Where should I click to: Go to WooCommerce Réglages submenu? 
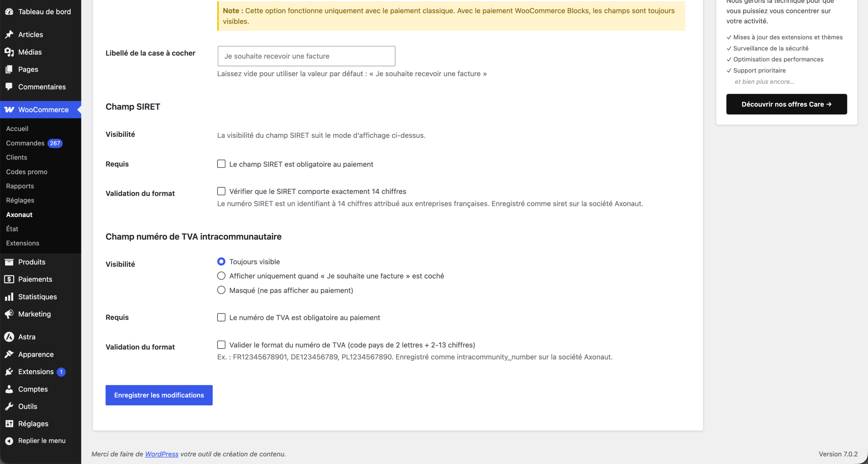[20, 200]
